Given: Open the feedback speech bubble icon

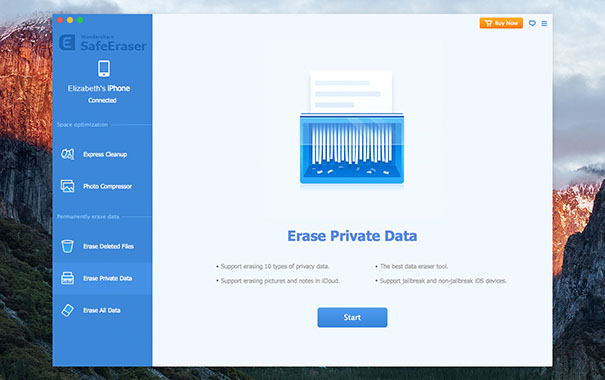Looking at the screenshot, I should click(532, 23).
